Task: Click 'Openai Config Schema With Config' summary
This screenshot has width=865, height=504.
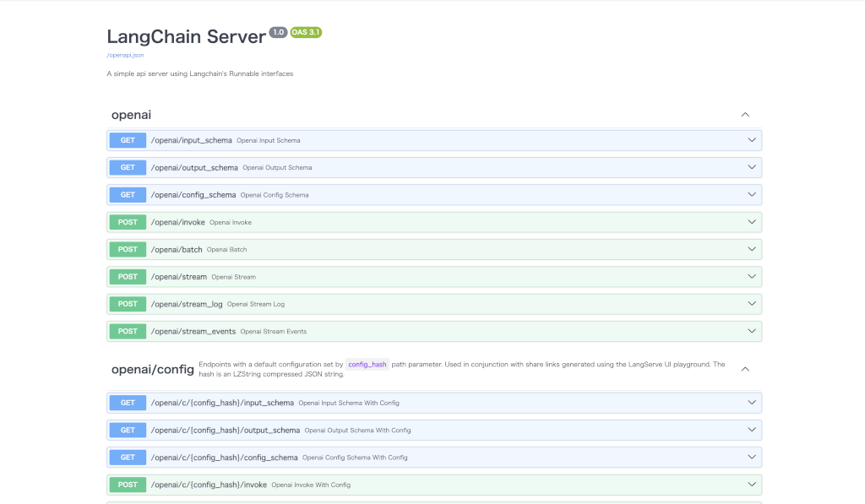Action: tap(356, 458)
